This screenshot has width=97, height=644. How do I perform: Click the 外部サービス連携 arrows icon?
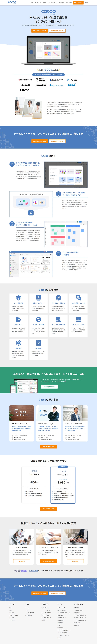39,319
